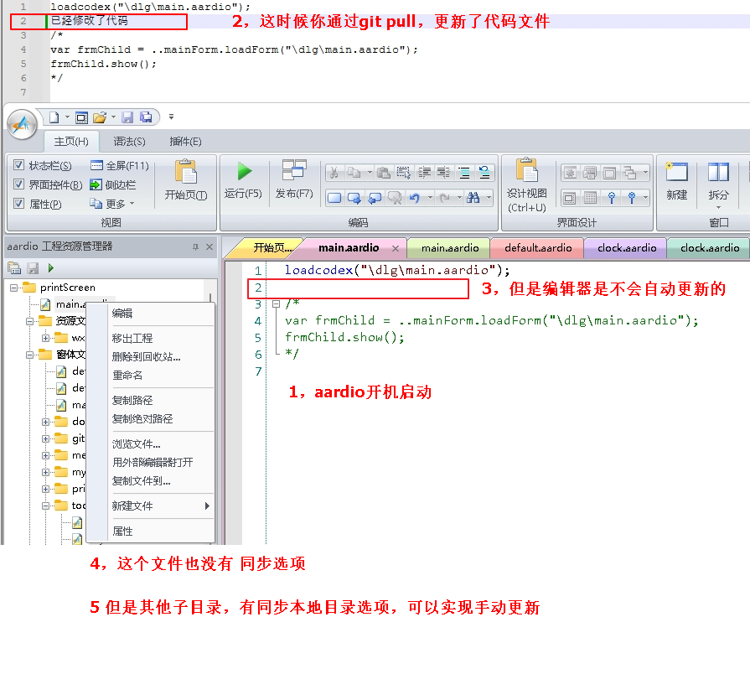Open the 更多 dropdown in 视图 group
This screenshot has height=700, width=750.
[x=112, y=204]
